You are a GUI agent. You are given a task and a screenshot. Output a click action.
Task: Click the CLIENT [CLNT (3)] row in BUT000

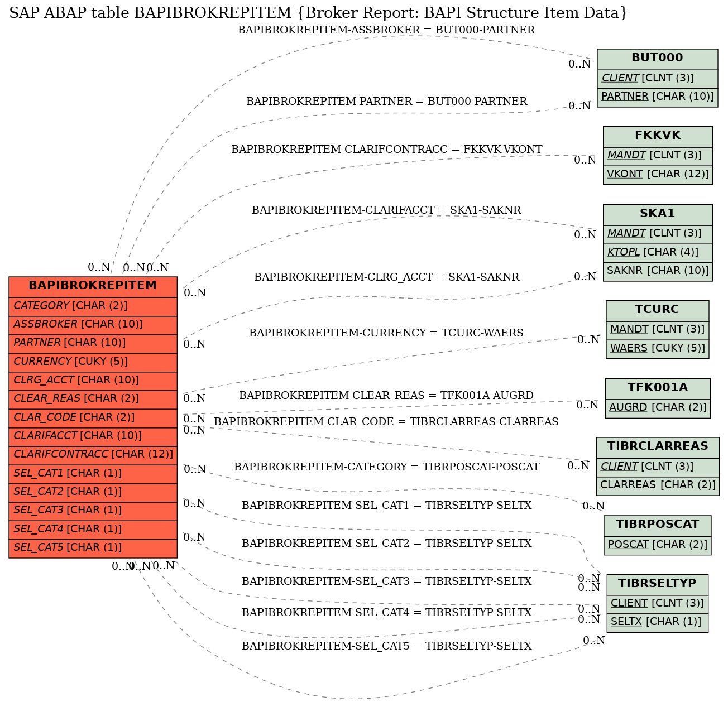(657, 79)
